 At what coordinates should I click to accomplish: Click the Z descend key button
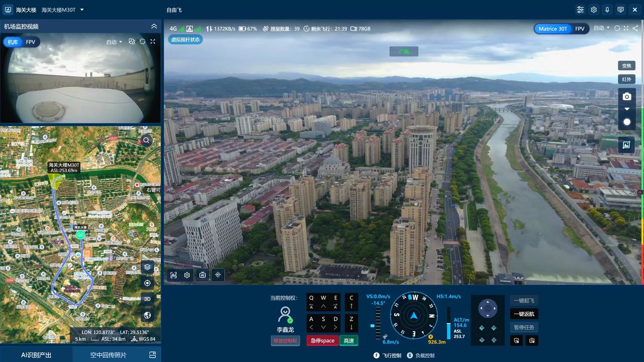[351, 323]
